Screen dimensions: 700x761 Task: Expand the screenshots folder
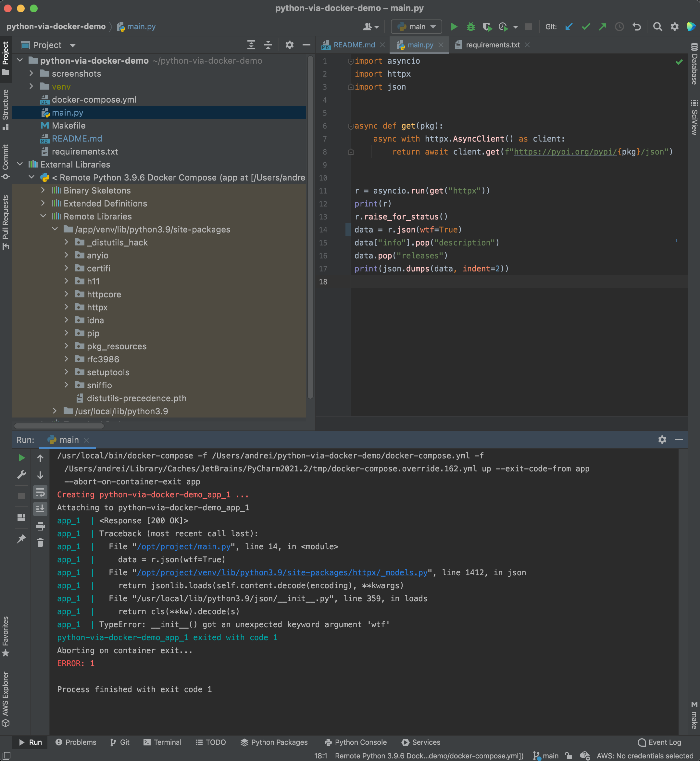(x=31, y=73)
